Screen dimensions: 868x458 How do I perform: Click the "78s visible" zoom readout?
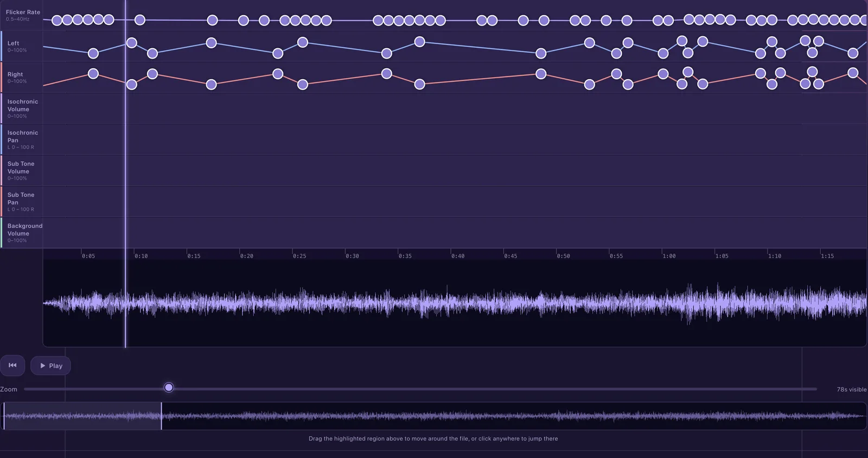click(852, 390)
